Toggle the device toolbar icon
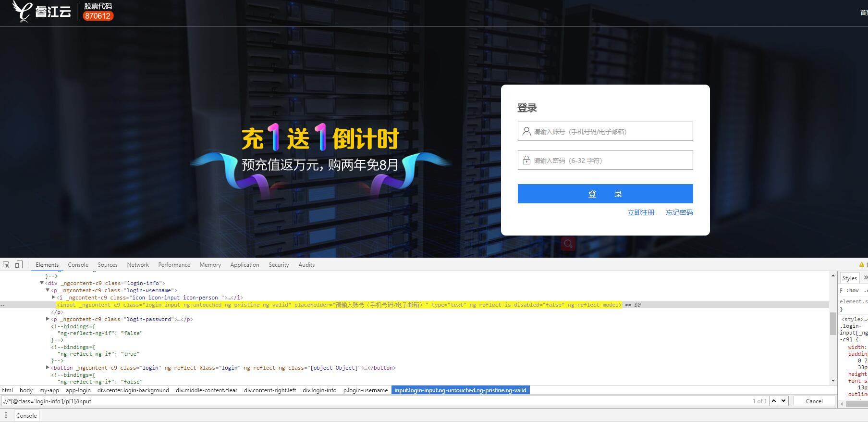This screenshot has height=423, width=868. (19, 265)
